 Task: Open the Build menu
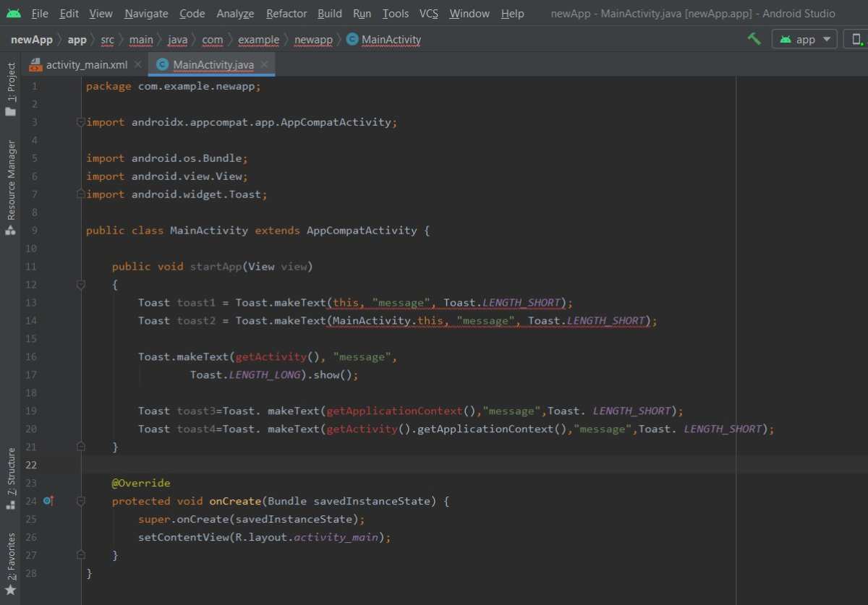pos(330,14)
